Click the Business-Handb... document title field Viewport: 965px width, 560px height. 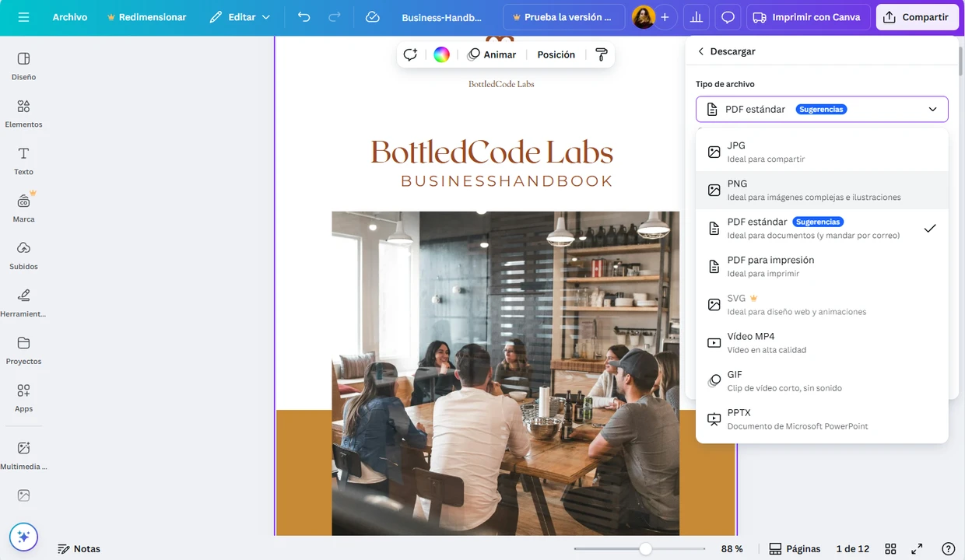(x=442, y=17)
